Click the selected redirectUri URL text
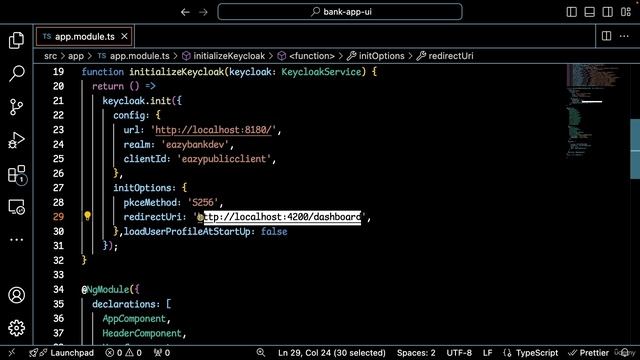The width and height of the screenshot is (640, 360). point(282,217)
